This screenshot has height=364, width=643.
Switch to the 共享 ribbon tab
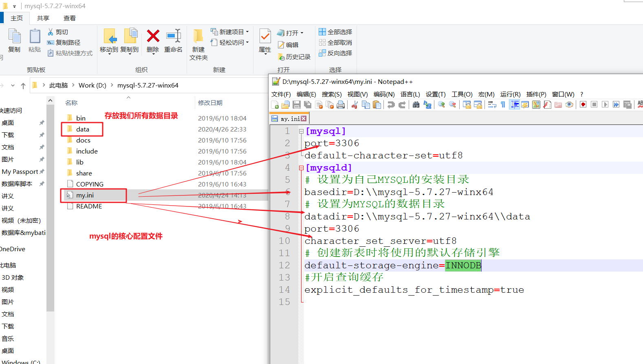click(43, 18)
